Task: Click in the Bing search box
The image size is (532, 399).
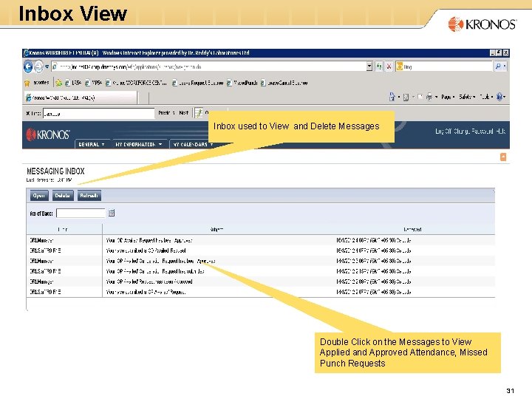Action: tap(444, 66)
